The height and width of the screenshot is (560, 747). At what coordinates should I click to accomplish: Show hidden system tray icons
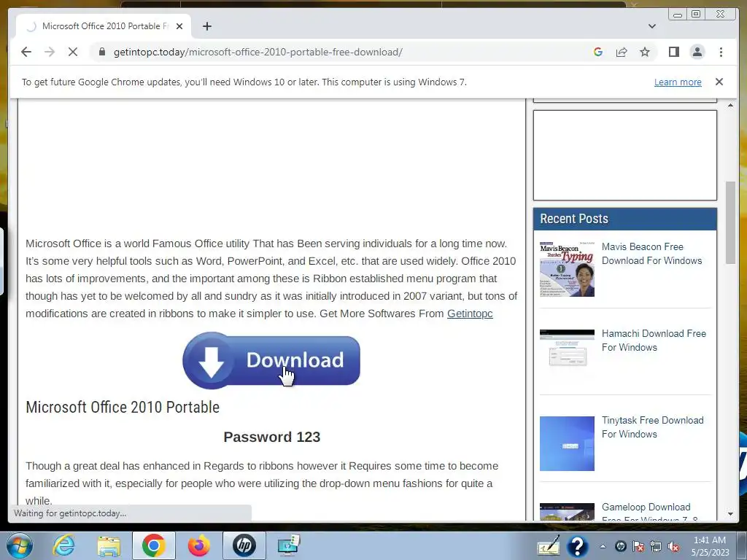(x=603, y=547)
